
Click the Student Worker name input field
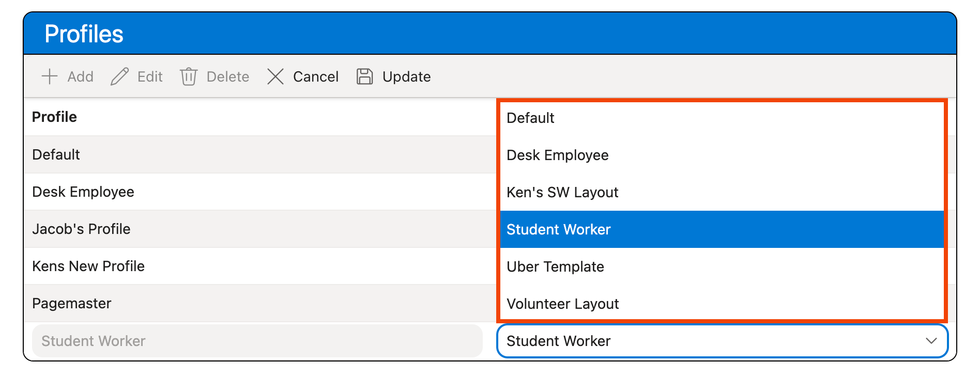click(x=257, y=341)
